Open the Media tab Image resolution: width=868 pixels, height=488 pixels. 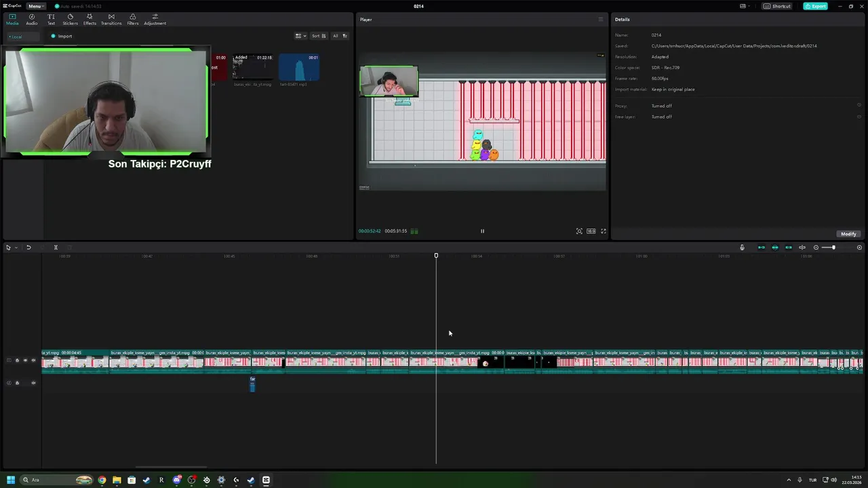pyautogui.click(x=12, y=20)
